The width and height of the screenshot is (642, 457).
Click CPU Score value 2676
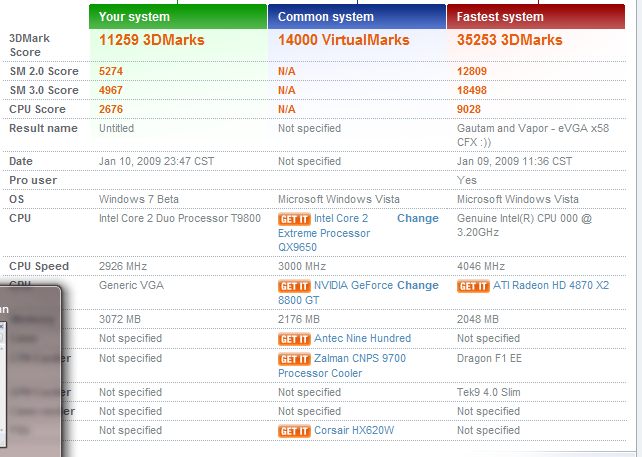(x=111, y=109)
